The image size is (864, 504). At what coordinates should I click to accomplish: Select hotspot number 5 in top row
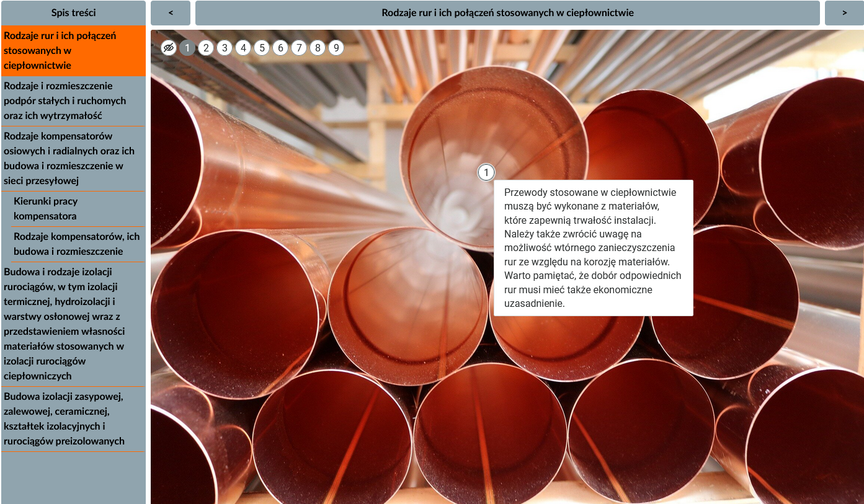tap(262, 48)
